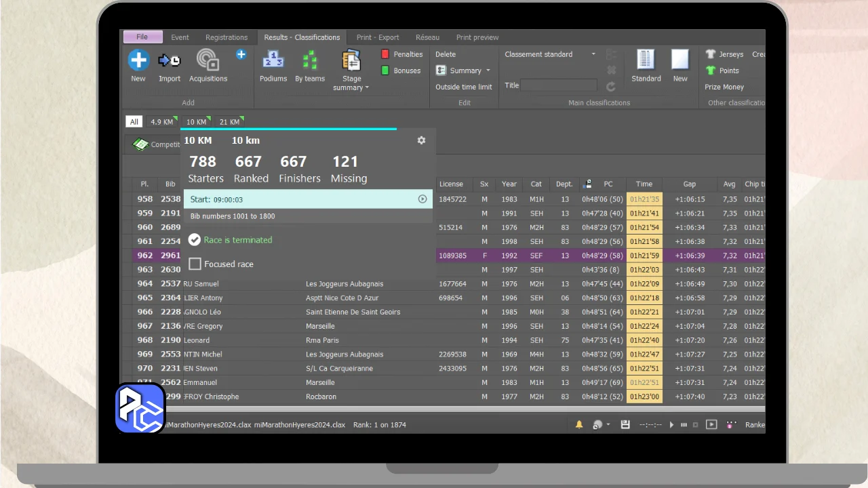Click the New result plus icon
Screen dimensions: 868x488
tap(138, 60)
